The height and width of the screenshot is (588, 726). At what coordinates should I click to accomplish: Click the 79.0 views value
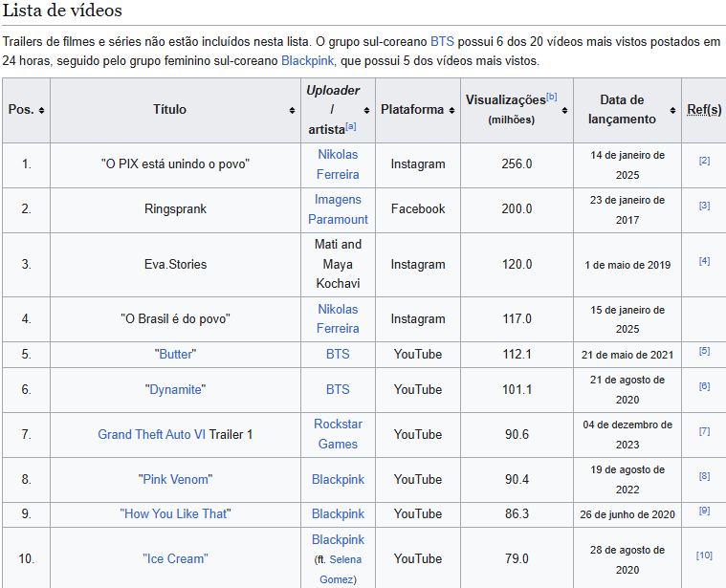(517, 559)
